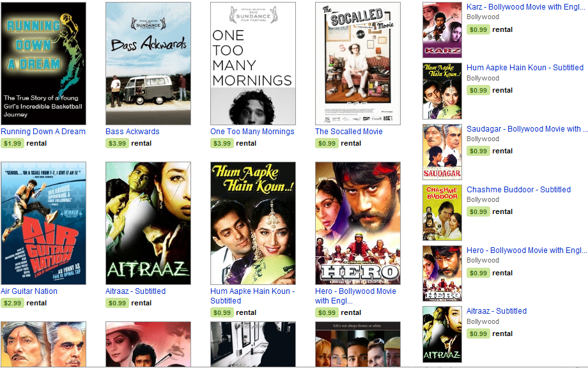Open The Socalled Movie poster image
The width and height of the screenshot is (588, 368).
pyautogui.click(x=358, y=63)
